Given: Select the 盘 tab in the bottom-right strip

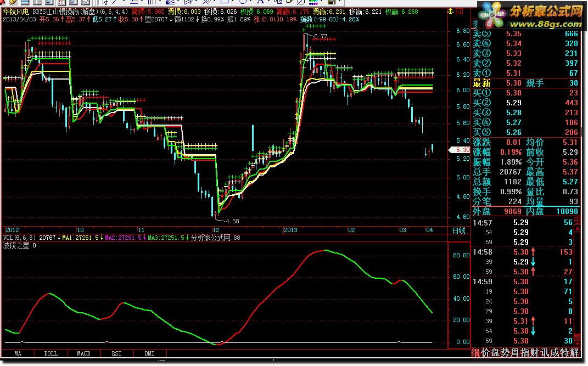Looking at the screenshot, I should click(x=495, y=352).
